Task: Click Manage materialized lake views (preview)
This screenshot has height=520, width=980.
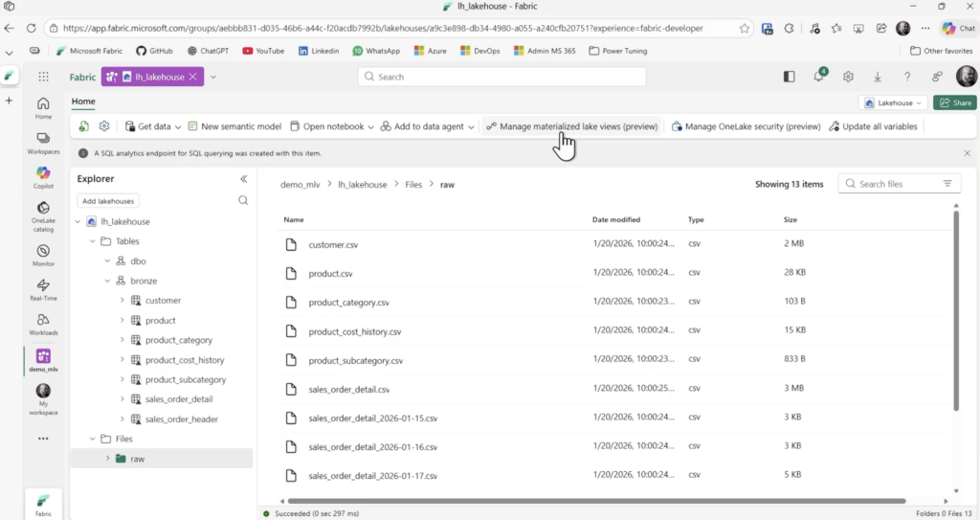Action: [x=571, y=126]
